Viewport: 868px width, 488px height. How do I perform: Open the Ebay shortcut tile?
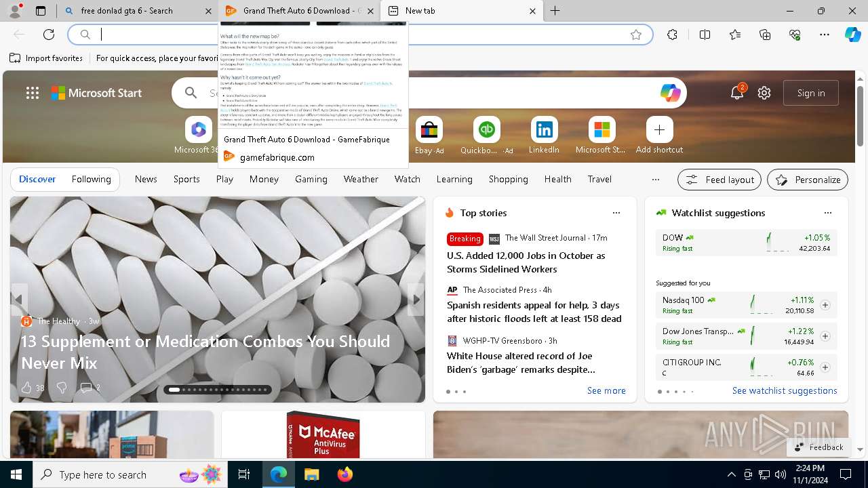(x=429, y=136)
